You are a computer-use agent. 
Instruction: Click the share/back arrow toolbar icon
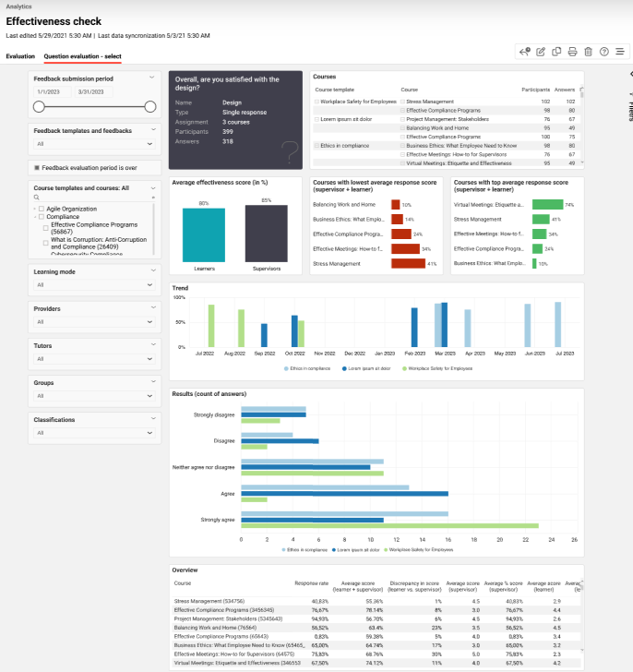click(525, 52)
